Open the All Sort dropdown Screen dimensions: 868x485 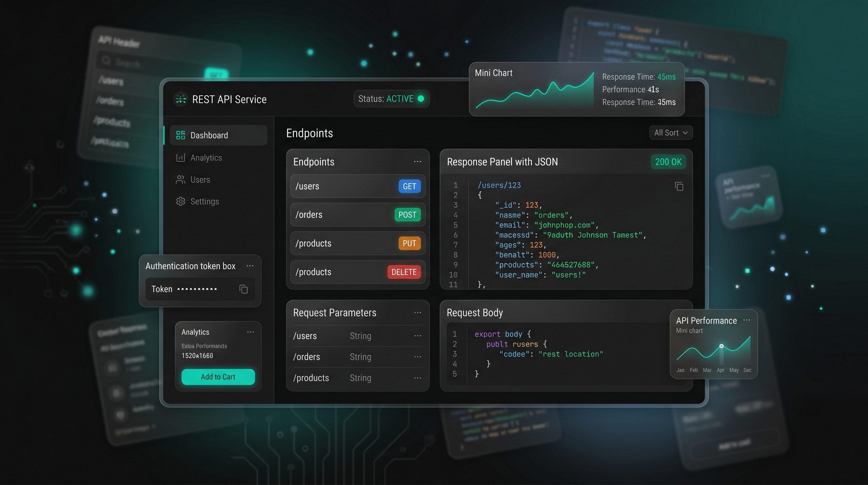[x=670, y=133]
